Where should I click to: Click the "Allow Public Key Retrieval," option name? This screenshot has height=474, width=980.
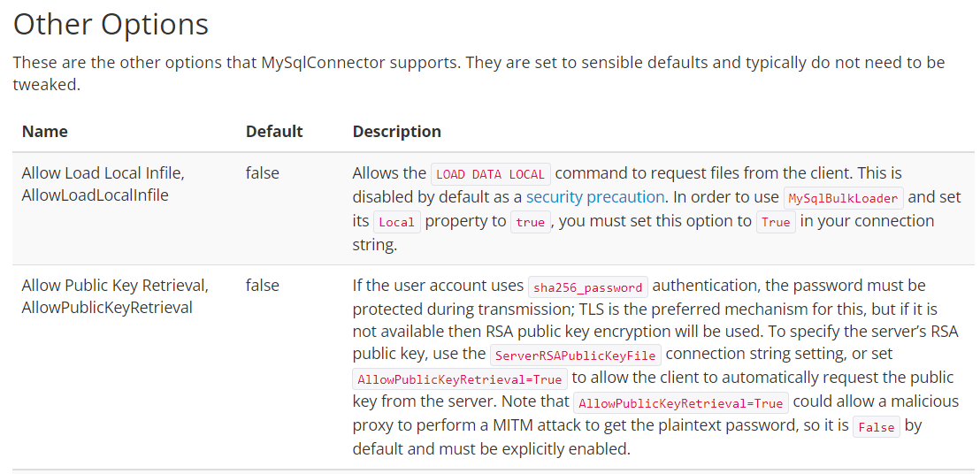coord(115,285)
